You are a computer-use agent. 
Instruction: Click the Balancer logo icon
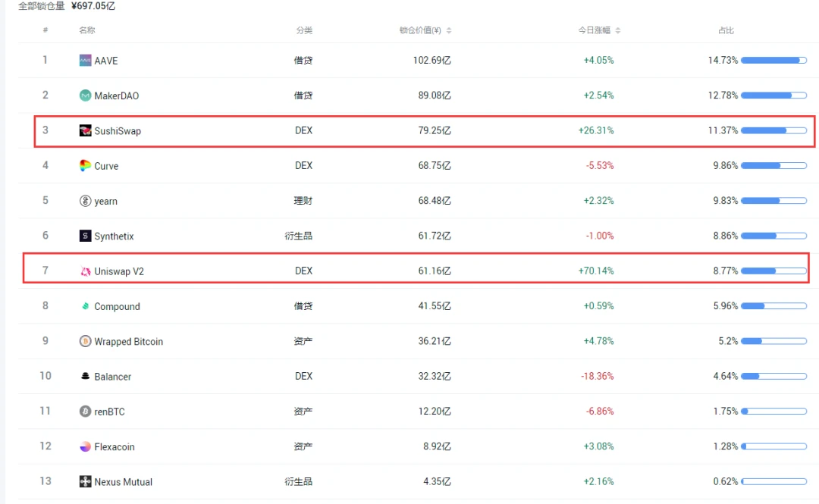point(85,376)
